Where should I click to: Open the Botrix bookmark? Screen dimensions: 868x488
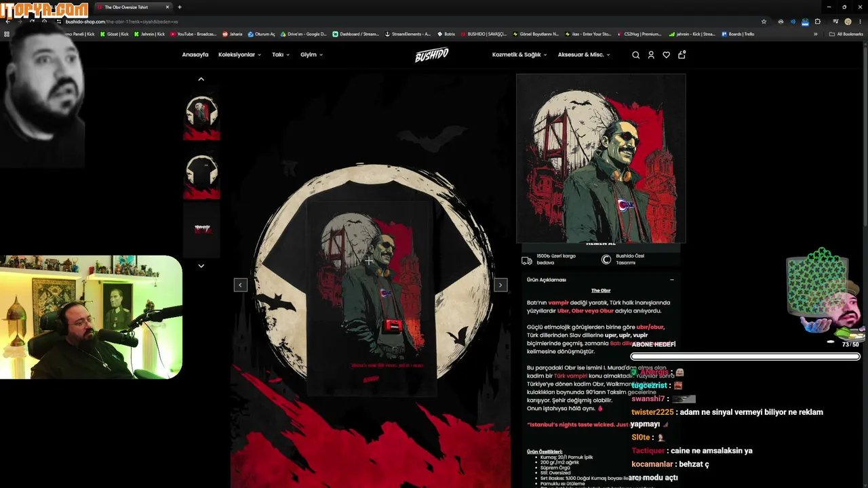446,34
